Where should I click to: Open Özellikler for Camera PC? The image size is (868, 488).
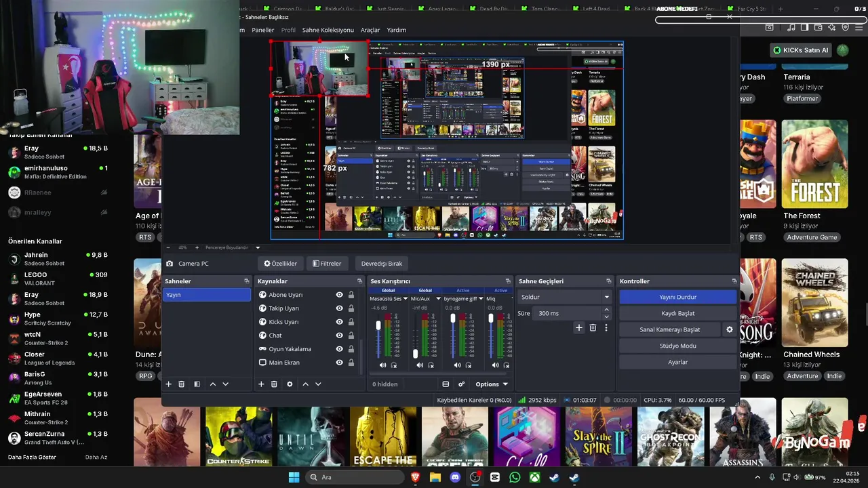(x=280, y=264)
